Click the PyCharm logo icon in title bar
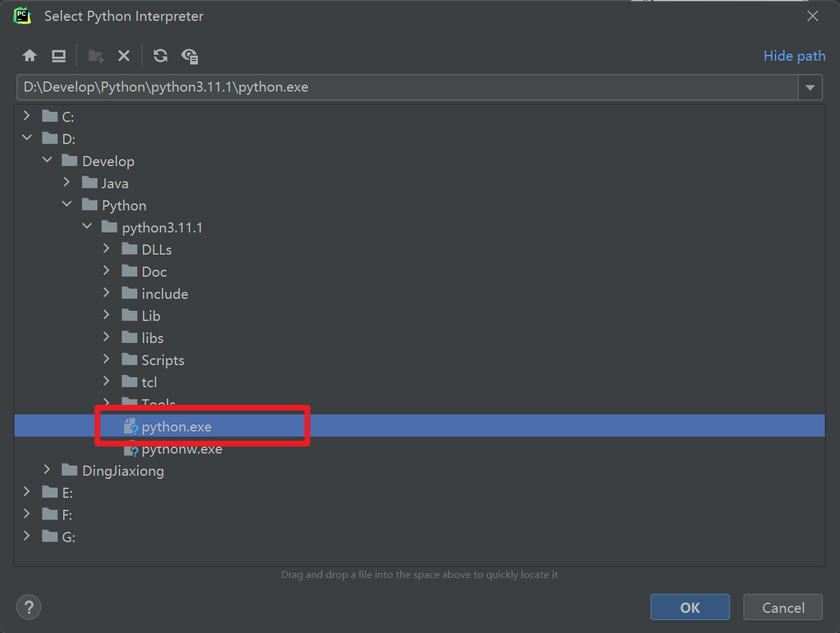The image size is (840, 633). pyautogui.click(x=21, y=15)
